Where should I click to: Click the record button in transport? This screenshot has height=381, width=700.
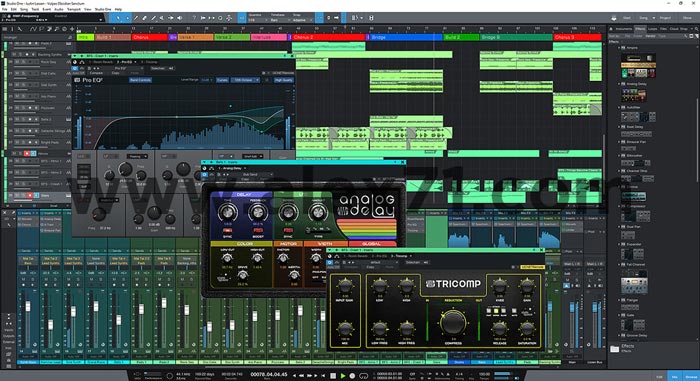(x=352, y=376)
